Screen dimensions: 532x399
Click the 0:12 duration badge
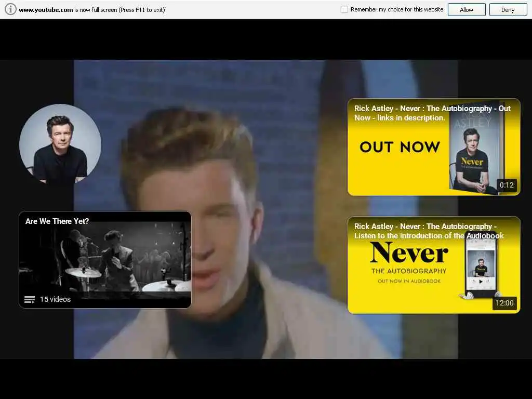[507, 185]
